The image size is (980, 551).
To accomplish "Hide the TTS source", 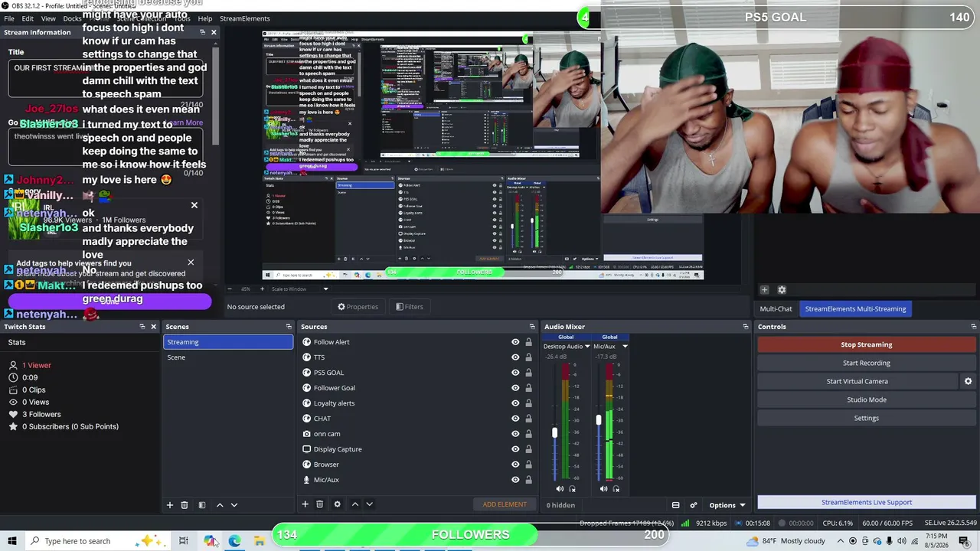I will pos(515,357).
